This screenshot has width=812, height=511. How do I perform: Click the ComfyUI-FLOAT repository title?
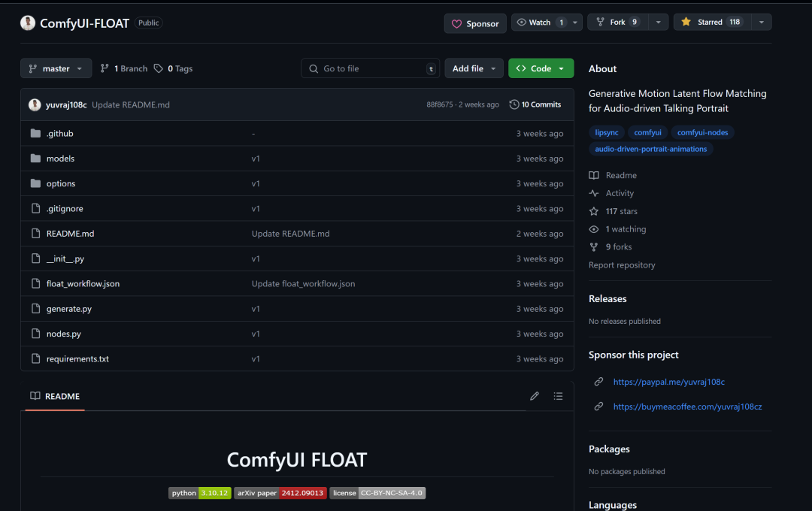(x=84, y=23)
